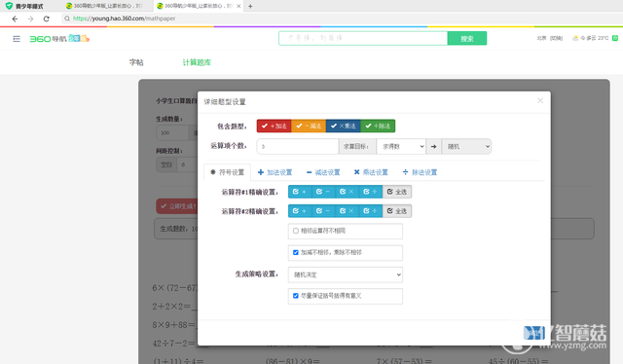Image resolution: width=623 pixels, height=364 pixels.
Task: Click the browser forward arrow
Action: [x=30, y=18]
